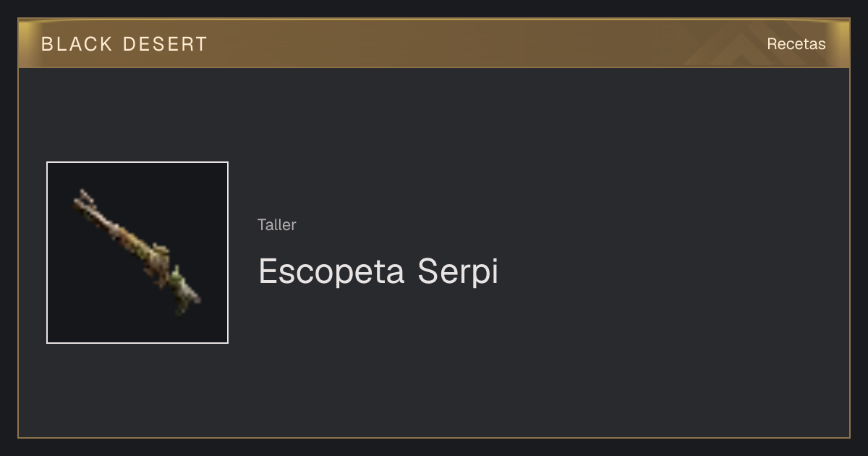868x456 pixels.
Task: Select the Taller category label
Action: coord(276,224)
